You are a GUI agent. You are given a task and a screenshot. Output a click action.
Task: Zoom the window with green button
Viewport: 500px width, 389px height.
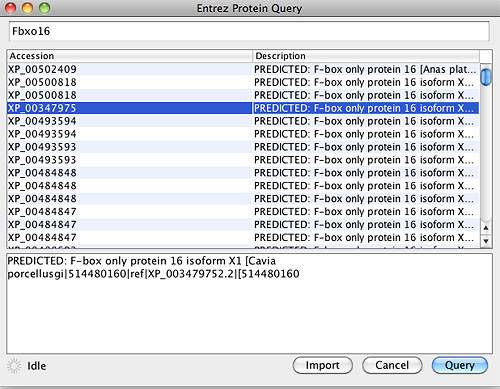point(44,8)
